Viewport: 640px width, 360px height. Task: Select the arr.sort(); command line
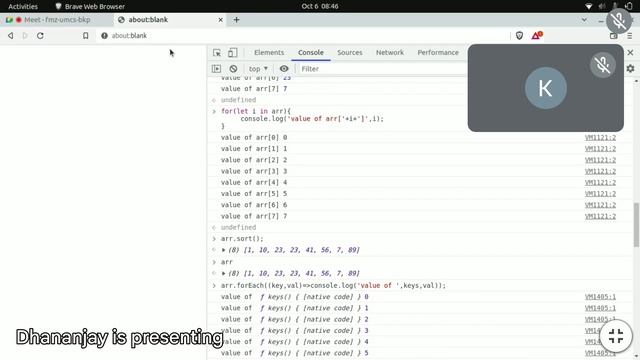coord(242,238)
